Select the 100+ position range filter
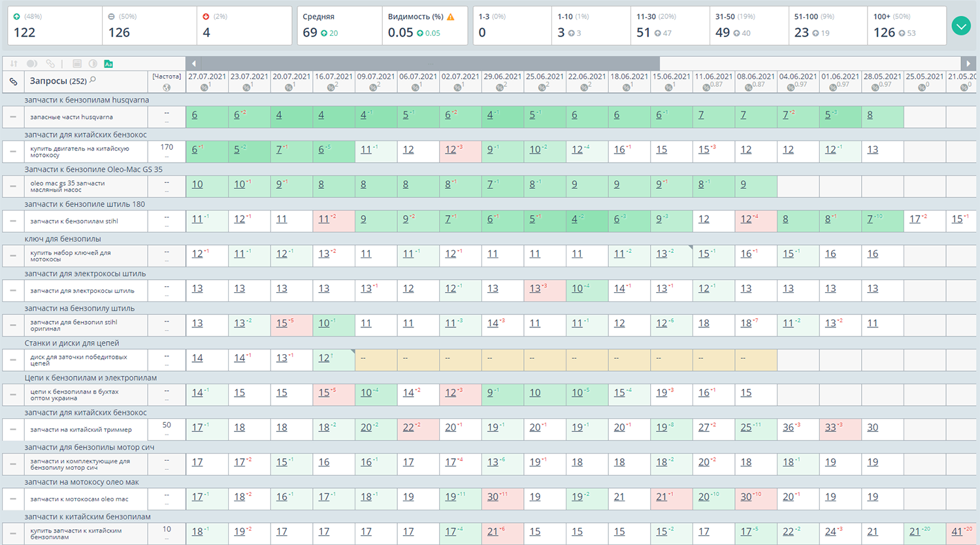Image resolution: width=980 pixels, height=545 pixels. pos(907,25)
